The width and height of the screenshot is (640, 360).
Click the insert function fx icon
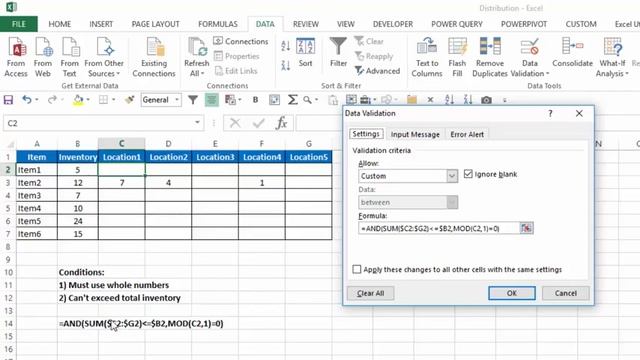282,123
